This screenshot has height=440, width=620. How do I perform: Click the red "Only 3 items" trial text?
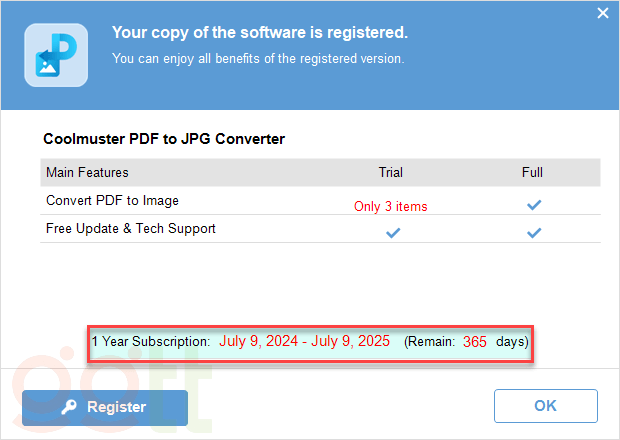(390, 207)
